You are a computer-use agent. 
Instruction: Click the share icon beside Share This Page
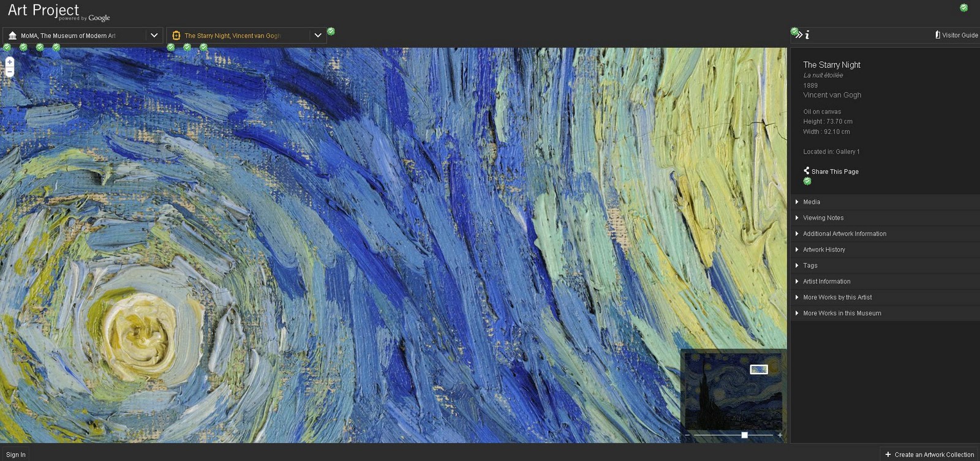coord(807,171)
